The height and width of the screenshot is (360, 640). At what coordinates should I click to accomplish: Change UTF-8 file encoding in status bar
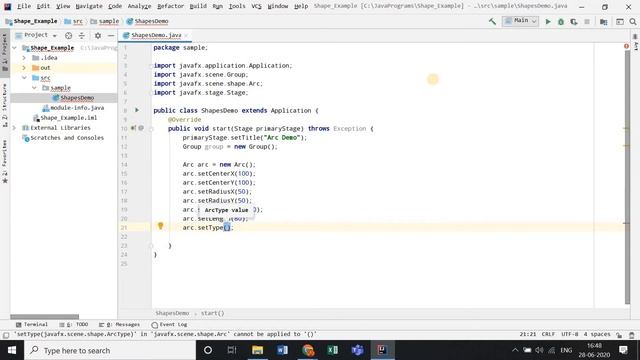click(569, 334)
